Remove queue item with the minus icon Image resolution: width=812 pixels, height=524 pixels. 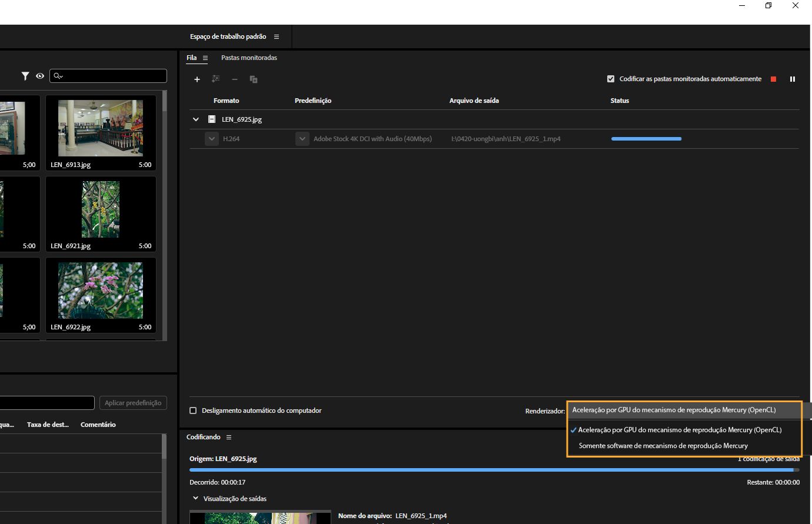(x=234, y=79)
